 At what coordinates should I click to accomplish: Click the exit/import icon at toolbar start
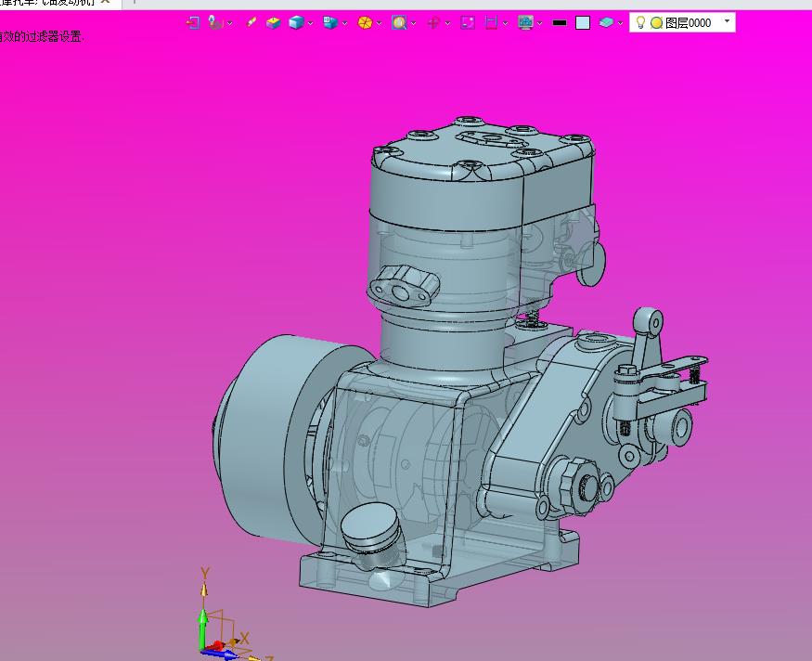pyautogui.click(x=193, y=23)
